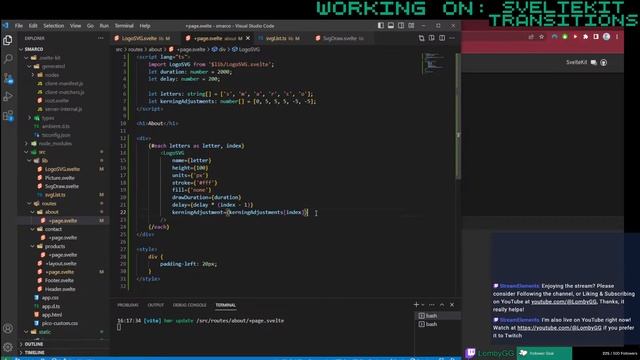Click the browser profile avatar

pyautogui.click(x=607, y=37)
